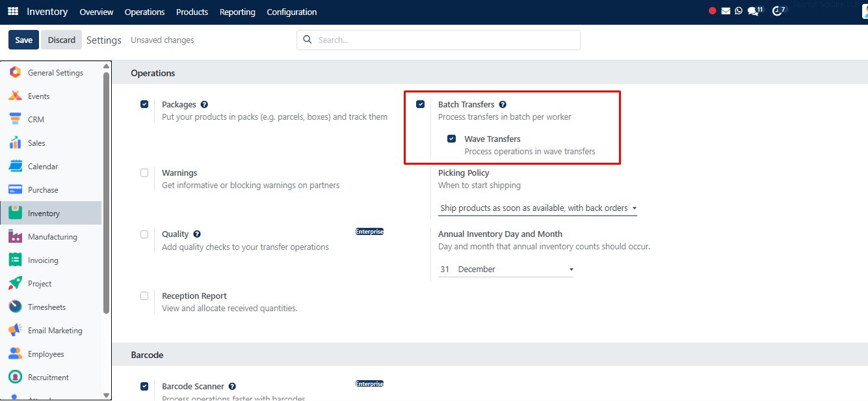868x401 pixels.
Task: Click the 'Unsaved changes' status text
Action: [163, 40]
